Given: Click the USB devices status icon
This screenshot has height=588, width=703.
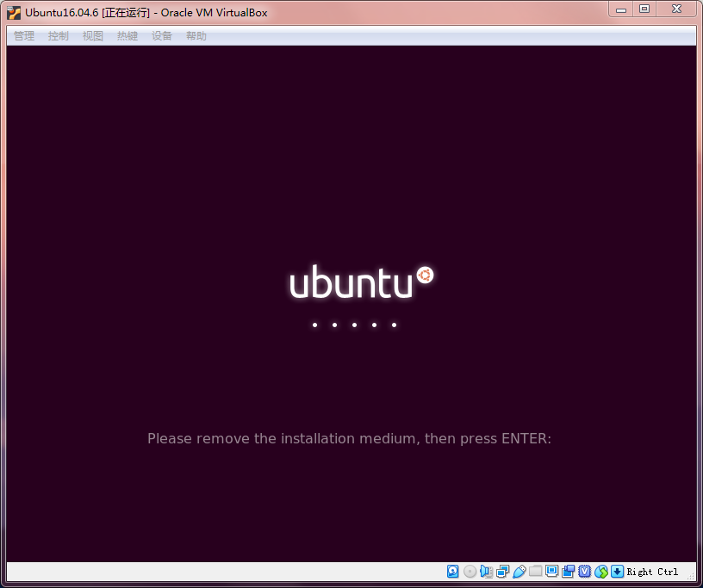Looking at the screenshot, I should click(519, 572).
